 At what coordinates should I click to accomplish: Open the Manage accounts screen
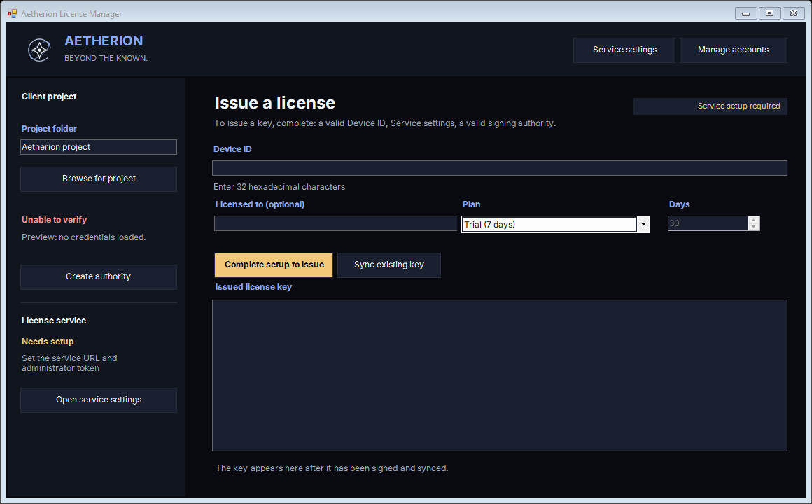[x=734, y=50]
